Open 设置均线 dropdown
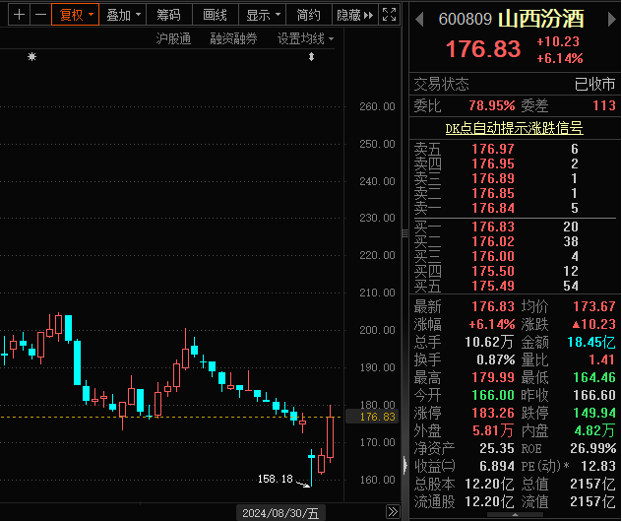The width and height of the screenshot is (622, 522). click(305, 38)
